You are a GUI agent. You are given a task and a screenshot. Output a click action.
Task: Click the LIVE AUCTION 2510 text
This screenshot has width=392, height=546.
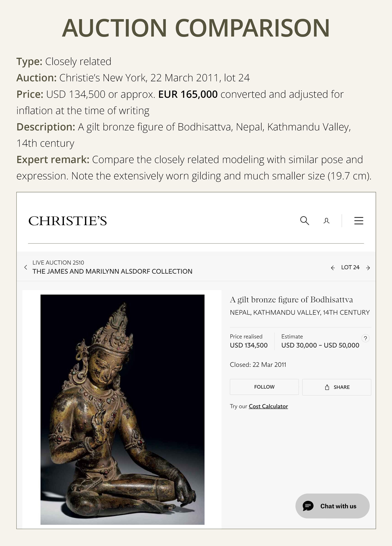pyautogui.click(x=58, y=263)
